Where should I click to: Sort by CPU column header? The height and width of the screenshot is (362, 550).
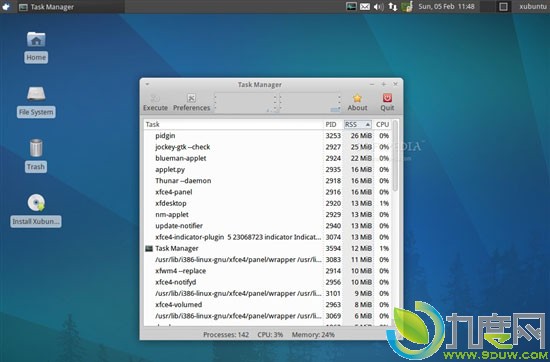(x=382, y=125)
